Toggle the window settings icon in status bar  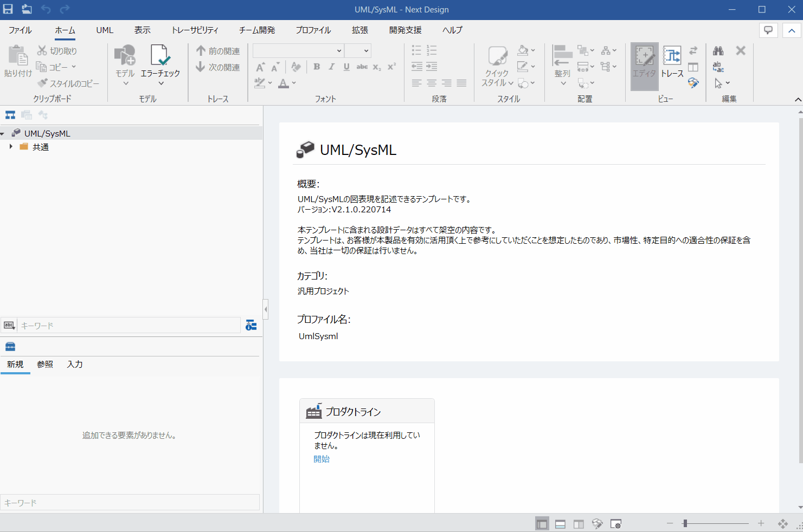[615, 524]
